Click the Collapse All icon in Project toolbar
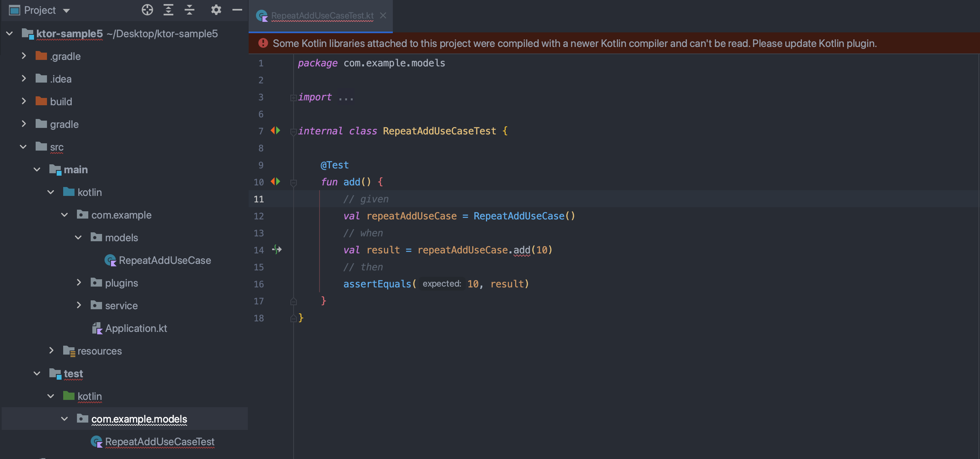This screenshot has width=980, height=459. click(190, 10)
